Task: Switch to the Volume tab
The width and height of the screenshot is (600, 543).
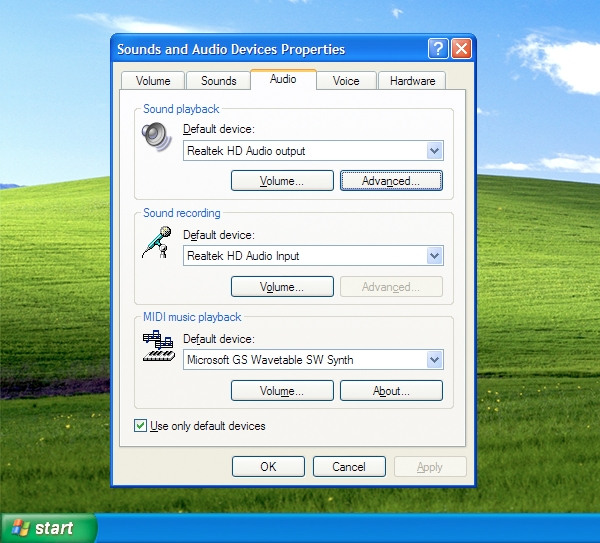Action: pos(153,81)
